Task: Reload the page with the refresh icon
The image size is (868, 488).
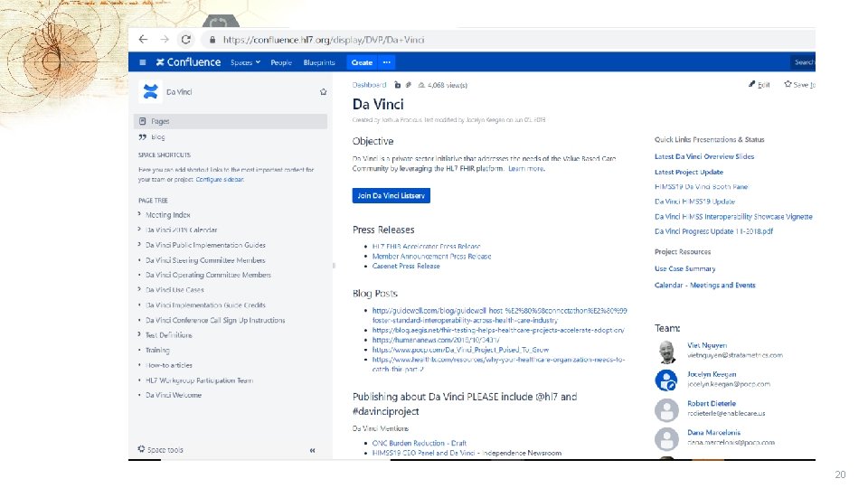Action: pyautogui.click(x=186, y=39)
